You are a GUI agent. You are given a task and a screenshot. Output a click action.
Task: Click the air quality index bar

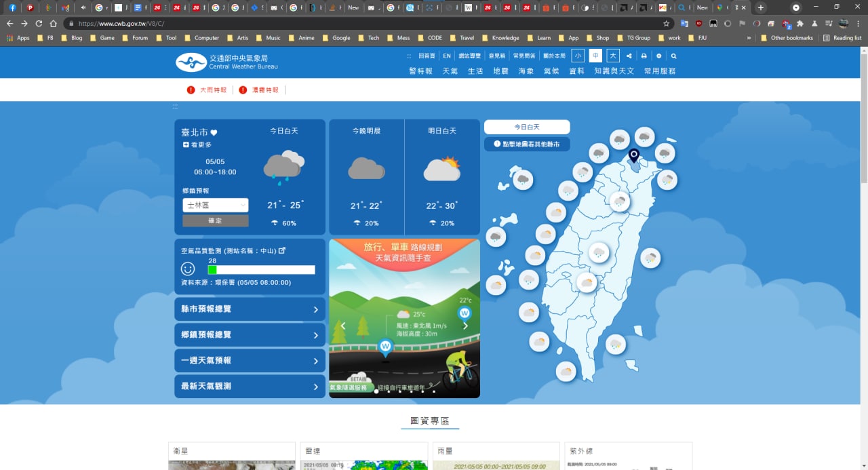261,270
